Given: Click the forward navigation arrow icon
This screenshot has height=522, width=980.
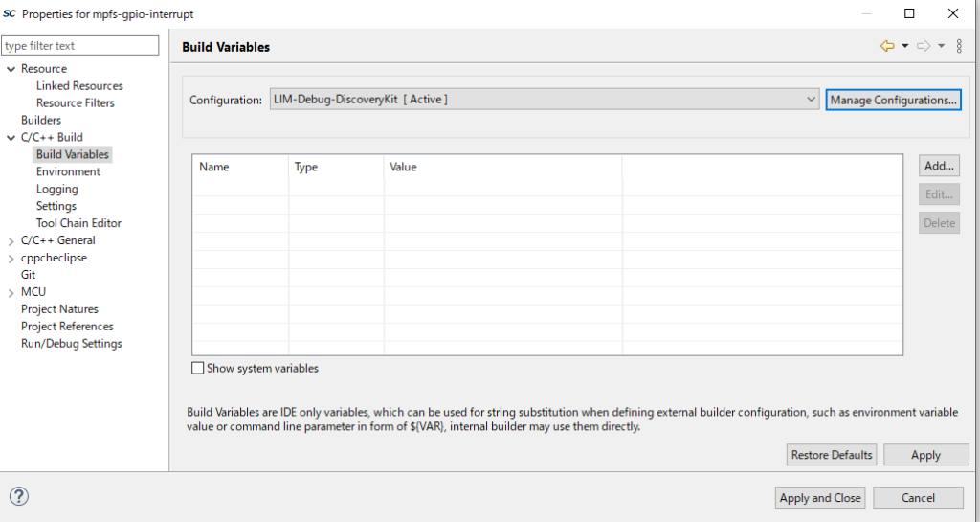Looking at the screenshot, I should (x=924, y=46).
